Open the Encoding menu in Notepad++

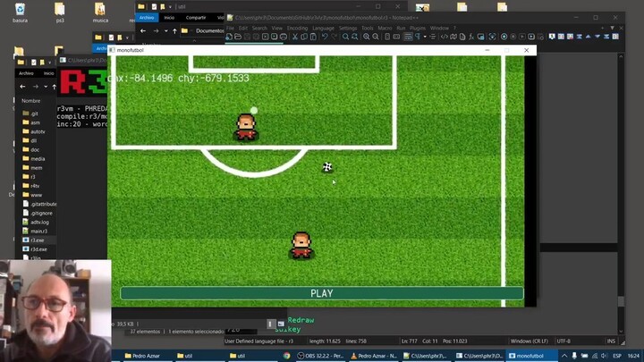pyautogui.click(x=297, y=28)
